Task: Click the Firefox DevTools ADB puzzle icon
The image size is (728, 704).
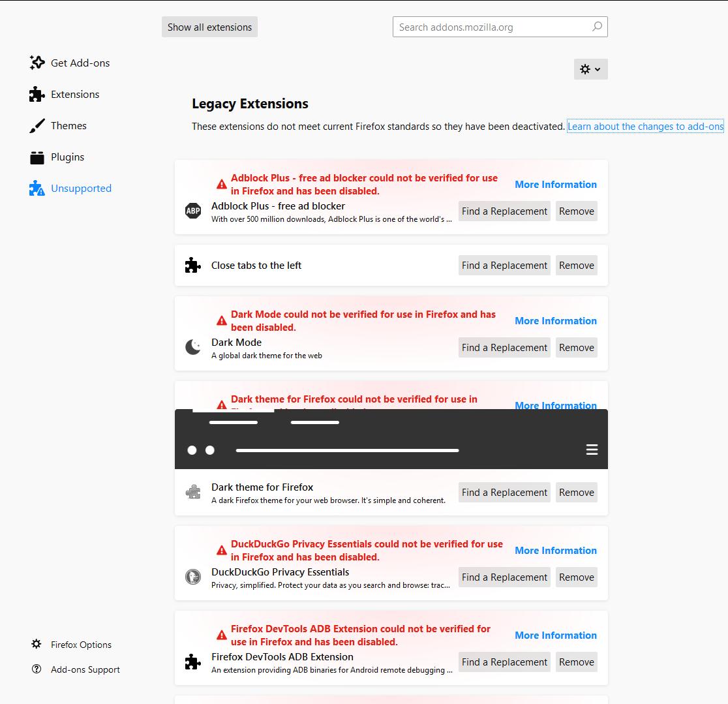Action: 193,662
